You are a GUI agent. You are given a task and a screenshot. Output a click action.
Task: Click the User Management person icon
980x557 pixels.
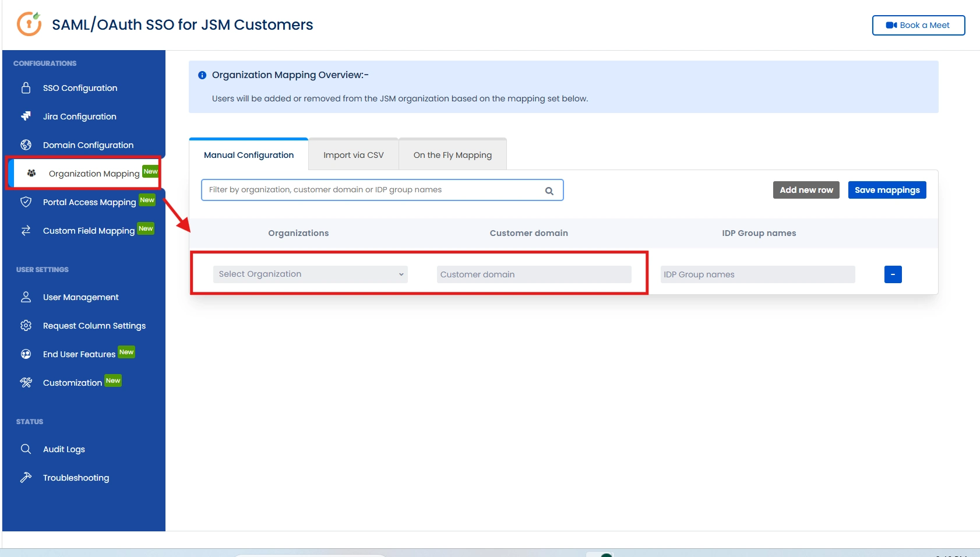point(26,297)
